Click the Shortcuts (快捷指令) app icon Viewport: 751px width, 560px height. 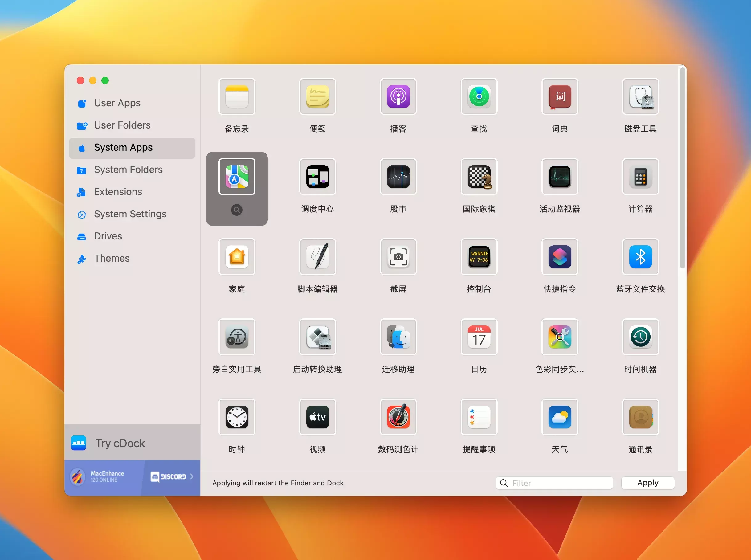[560, 257]
